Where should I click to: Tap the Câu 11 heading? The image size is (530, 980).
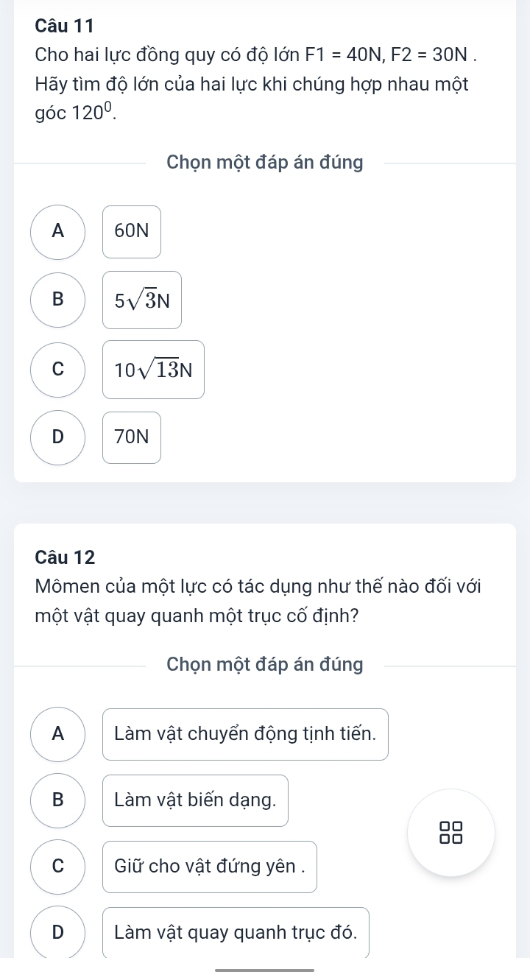click(x=64, y=25)
